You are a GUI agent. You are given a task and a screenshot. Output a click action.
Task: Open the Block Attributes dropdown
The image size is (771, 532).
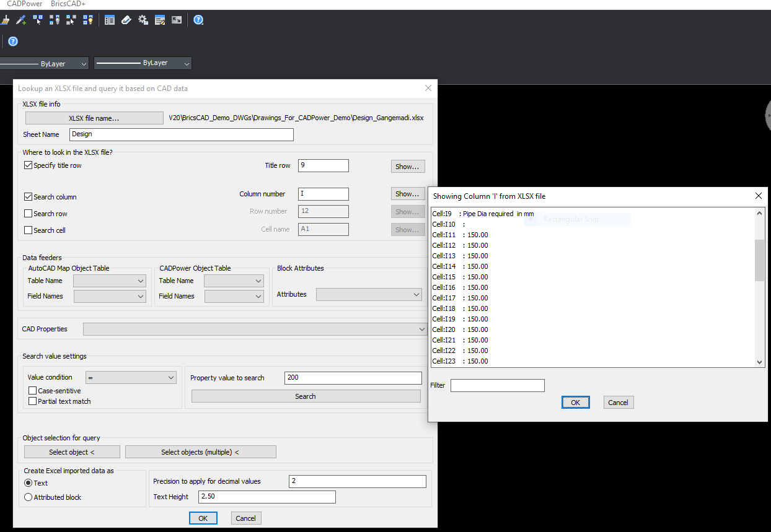point(369,295)
